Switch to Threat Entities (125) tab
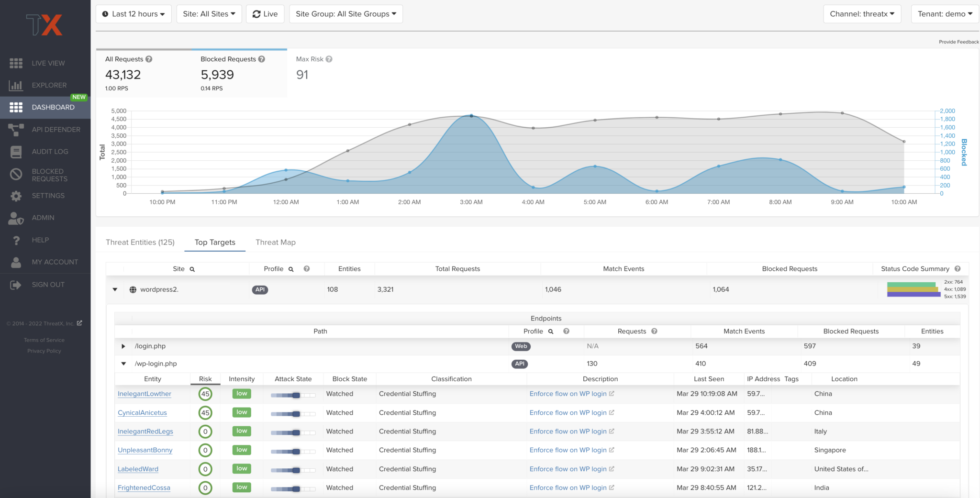 pos(140,243)
